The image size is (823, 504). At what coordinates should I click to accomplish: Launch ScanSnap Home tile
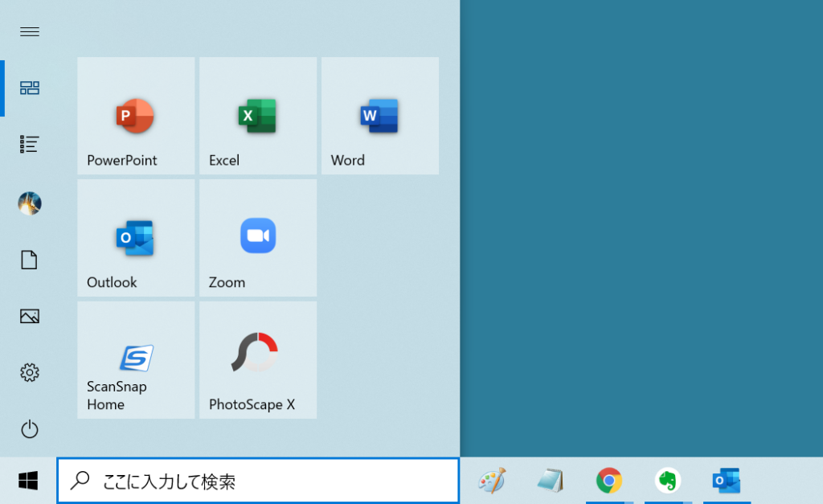pos(136,360)
